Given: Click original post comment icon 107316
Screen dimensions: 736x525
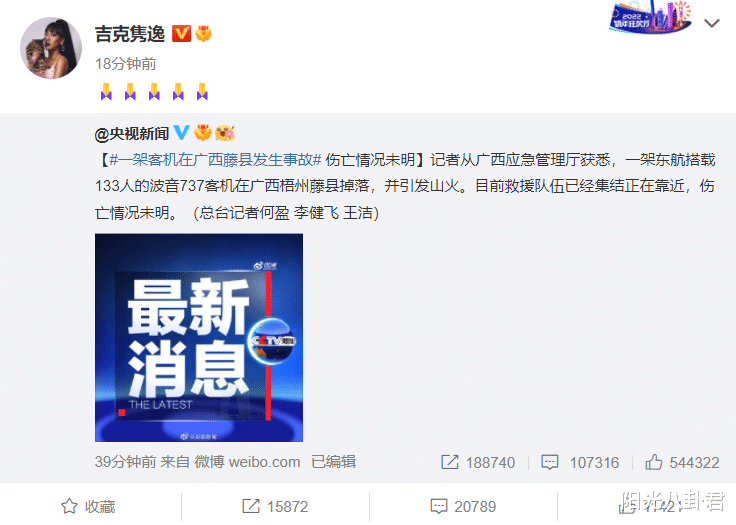Looking at the screenshot, I should click(550, 462).
